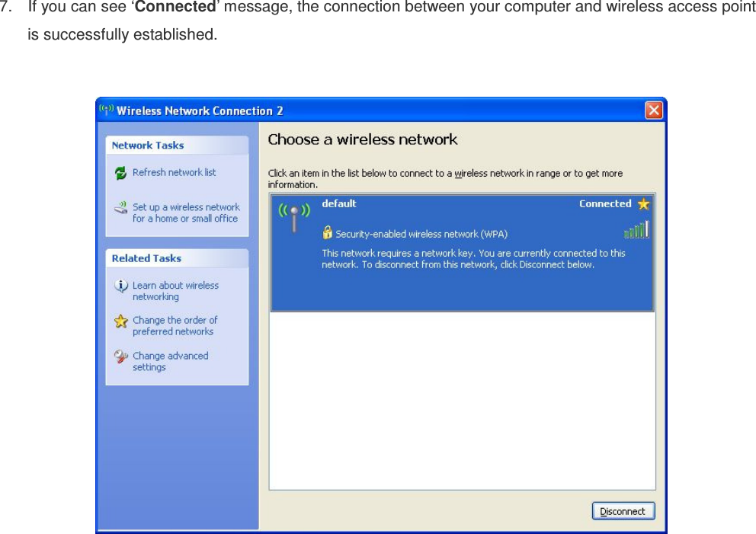Click the Change advanced settings tools icon
The height and width of the screenshot is (534, 756).
(121, 356)
